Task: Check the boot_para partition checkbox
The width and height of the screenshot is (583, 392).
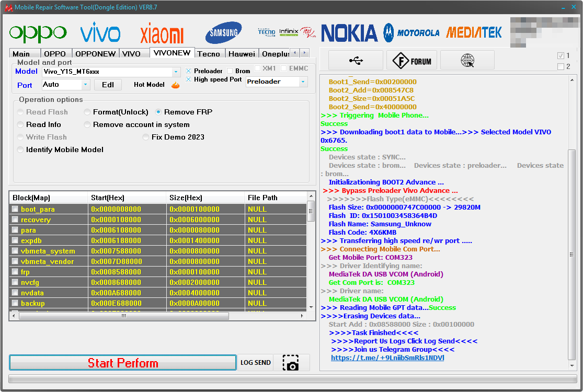Action: point(15,209)
